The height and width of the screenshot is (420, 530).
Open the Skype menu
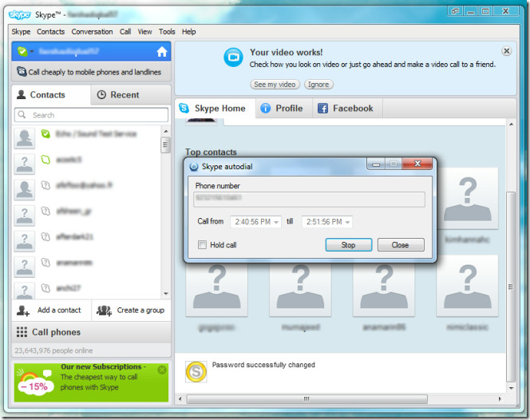pyautogui.click(x=21, y=32)
